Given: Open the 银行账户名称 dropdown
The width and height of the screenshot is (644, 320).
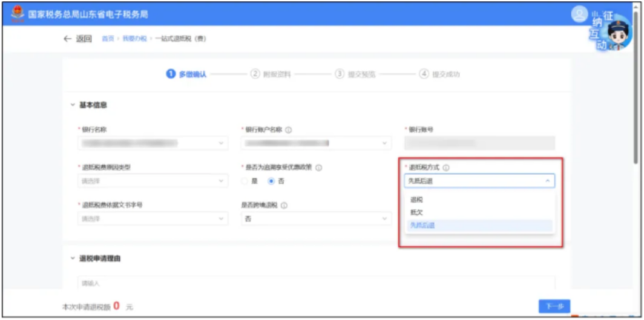Looking at the screenshot, I should (x=316, y=143).
